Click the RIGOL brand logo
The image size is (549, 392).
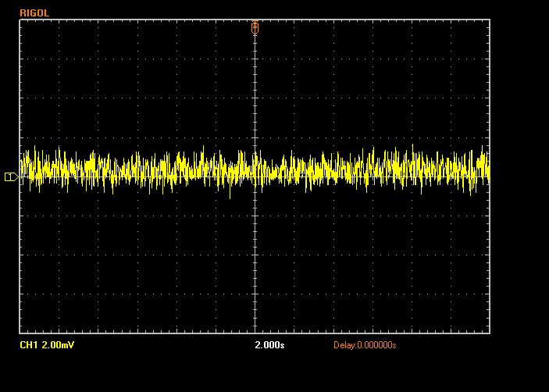coord(34,13)
